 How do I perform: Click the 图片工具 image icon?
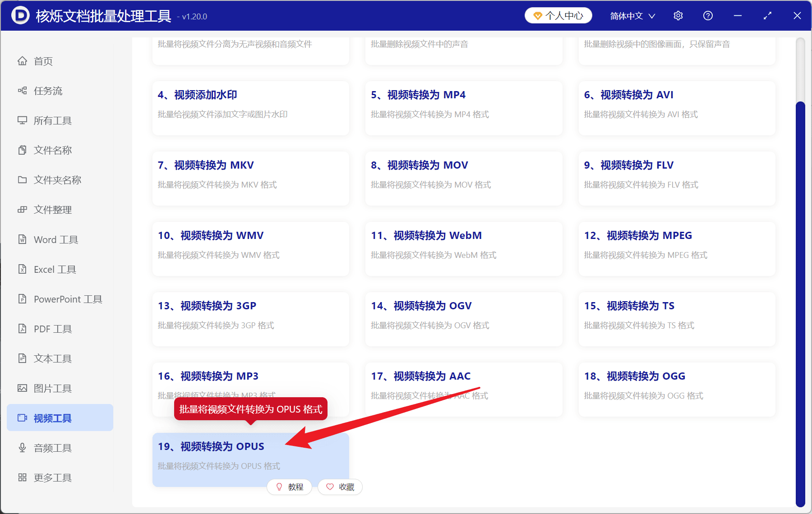(x=22, y=388)
